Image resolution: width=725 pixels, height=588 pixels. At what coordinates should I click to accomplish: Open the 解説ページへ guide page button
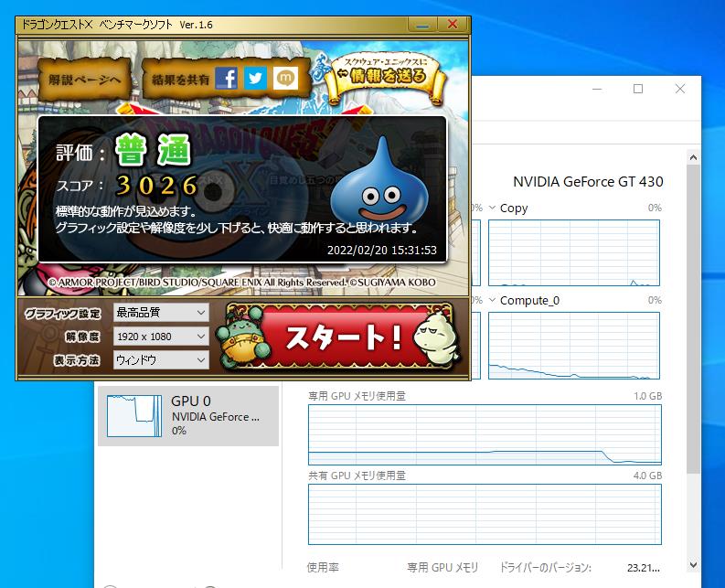click(x=85, y=80)
